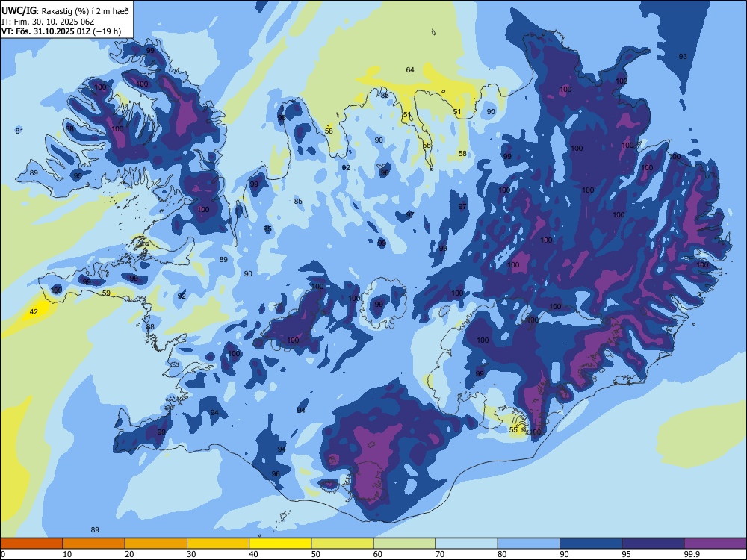This screenshot has height=560, width=747.
Task: Click the '86' humidity value on the northern peninsula tip
Action: 385,96
